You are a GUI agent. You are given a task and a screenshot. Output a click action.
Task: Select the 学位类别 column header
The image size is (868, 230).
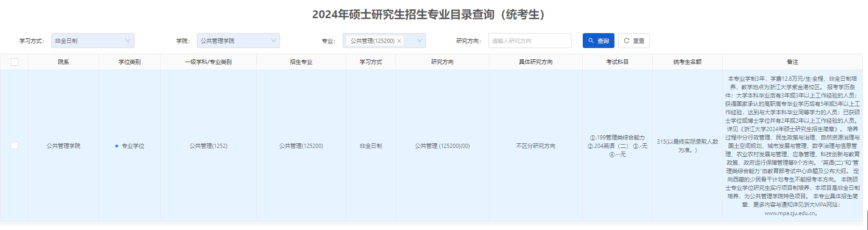click(x=129, y=62)
